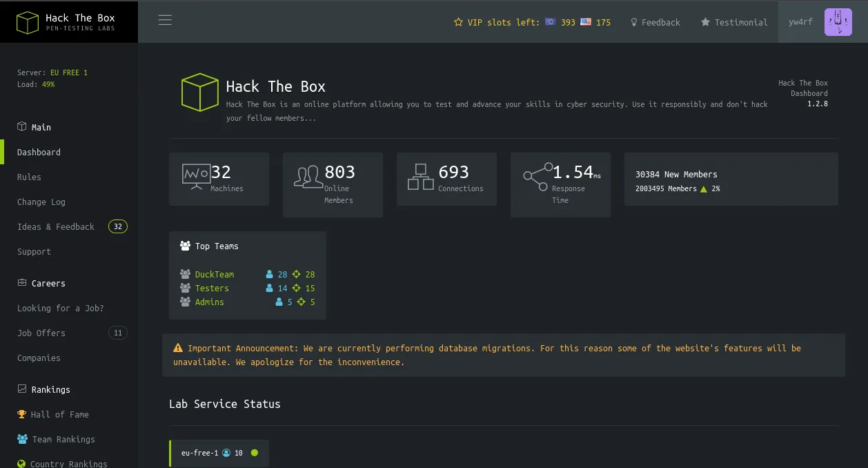This screenshot has width=868, height=468.
Task: Click the Hack The Box cube logo
Action: tap(28, 22)
